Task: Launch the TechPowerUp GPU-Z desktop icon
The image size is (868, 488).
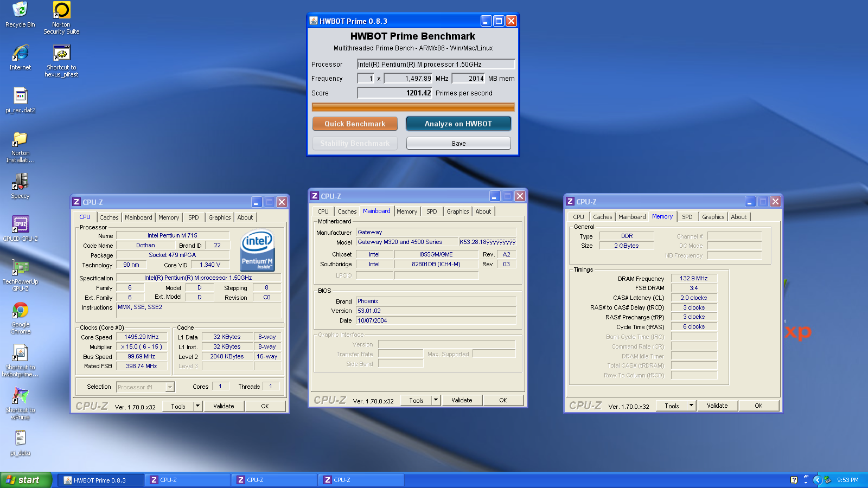Action: [x=21, y=275]
